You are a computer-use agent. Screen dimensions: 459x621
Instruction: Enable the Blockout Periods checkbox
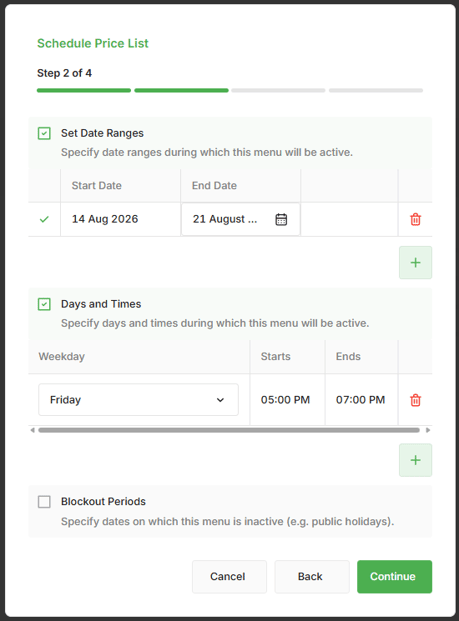coord(44,501)
